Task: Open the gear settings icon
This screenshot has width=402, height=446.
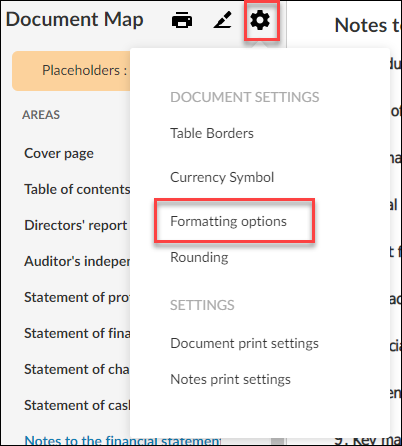Action: coord(260,20)
